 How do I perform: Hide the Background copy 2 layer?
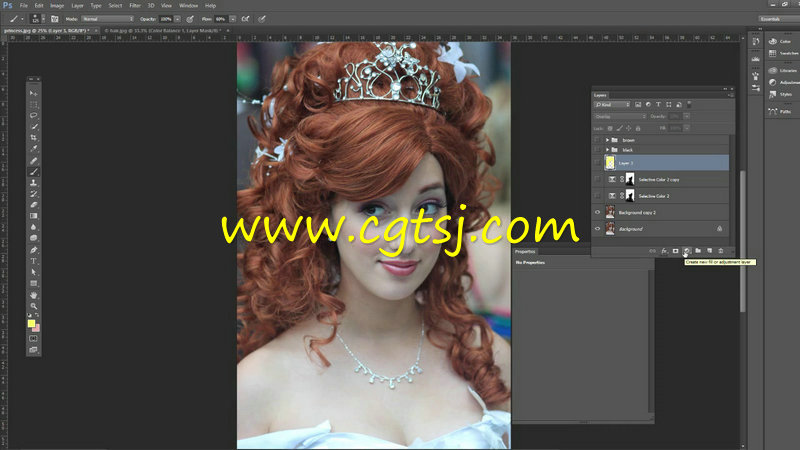click(597, 212)
